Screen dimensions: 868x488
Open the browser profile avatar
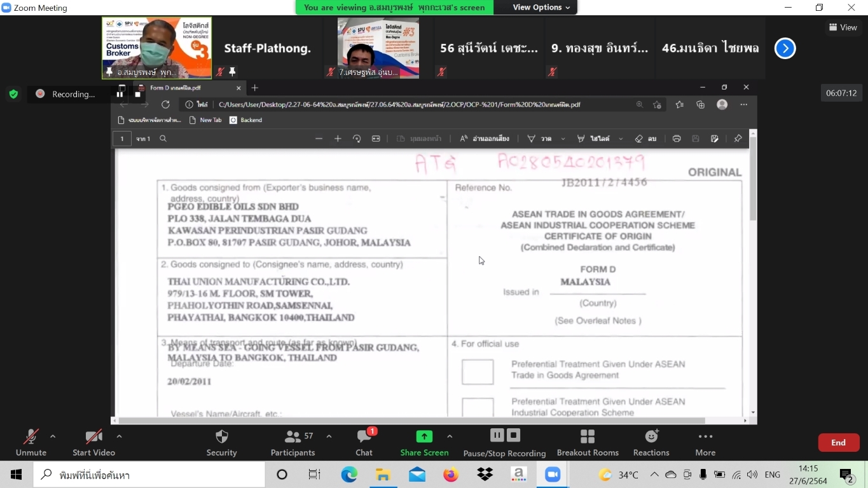[722, 105]
